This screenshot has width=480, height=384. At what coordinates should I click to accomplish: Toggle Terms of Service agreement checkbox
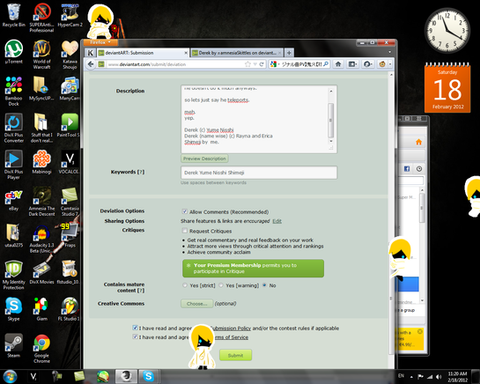coord(135,337)
